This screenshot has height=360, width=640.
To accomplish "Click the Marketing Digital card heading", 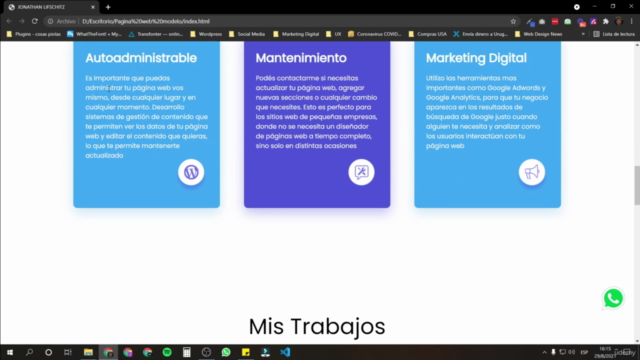I will (x=476, y=58).
